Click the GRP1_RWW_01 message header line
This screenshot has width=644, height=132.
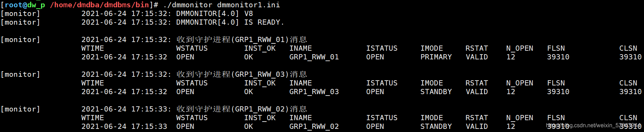click(x=194, y=40)
